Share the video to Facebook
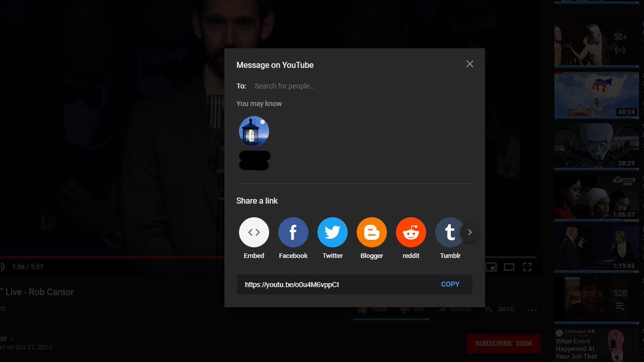The width and height of the screenshot is (644, 362). click(293, 232)
